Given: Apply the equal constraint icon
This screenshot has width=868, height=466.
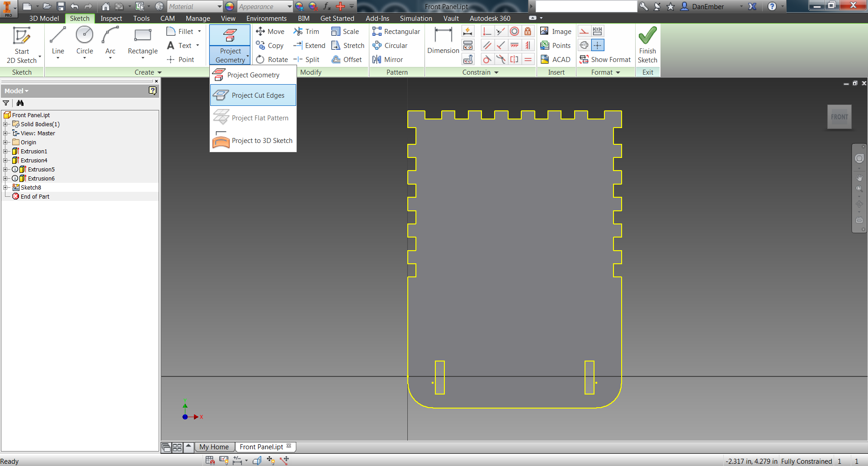Looking at the screenshot, I should [x=528, y=59].
